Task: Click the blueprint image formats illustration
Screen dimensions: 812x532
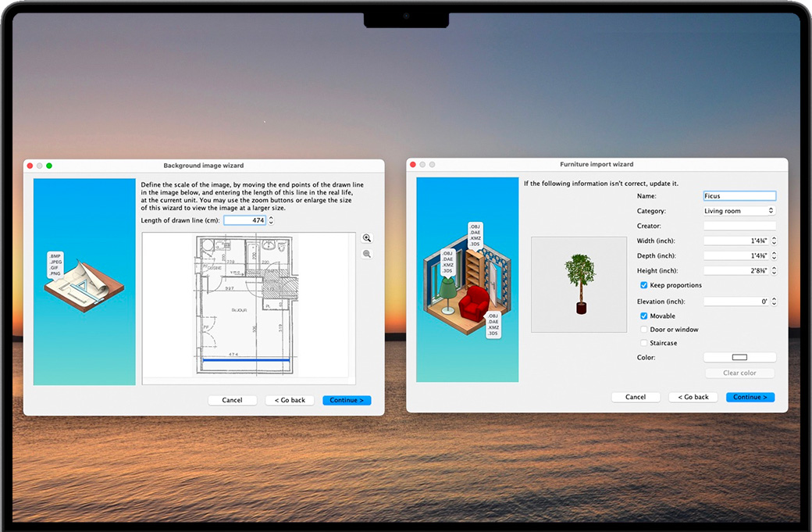Action: pyautogui.click(x=84, y=281)
